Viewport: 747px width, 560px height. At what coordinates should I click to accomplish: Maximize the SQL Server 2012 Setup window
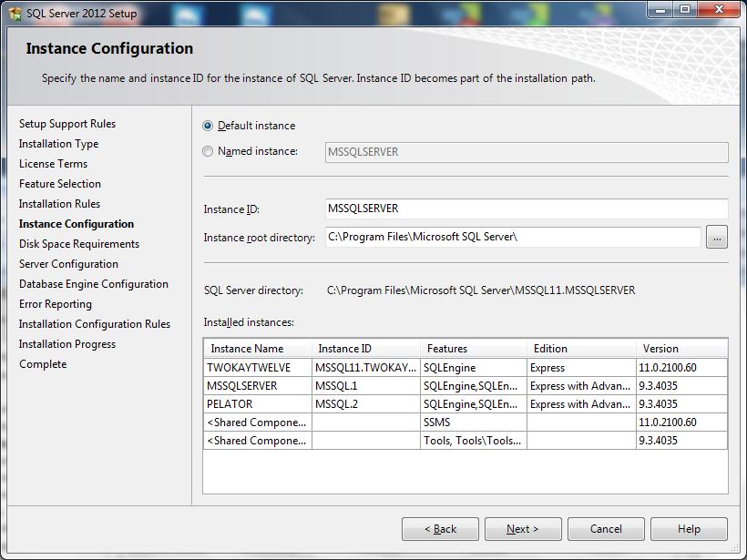685,9
